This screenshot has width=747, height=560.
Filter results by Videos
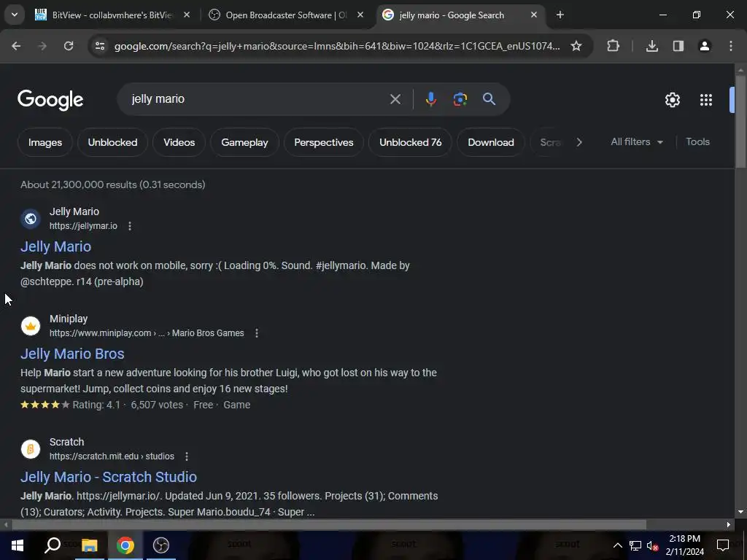pos(179,142)
